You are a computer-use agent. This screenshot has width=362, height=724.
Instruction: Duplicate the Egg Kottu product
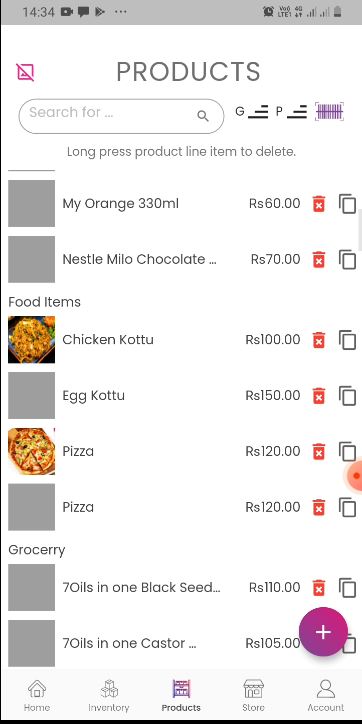click(x=347, y=396)
